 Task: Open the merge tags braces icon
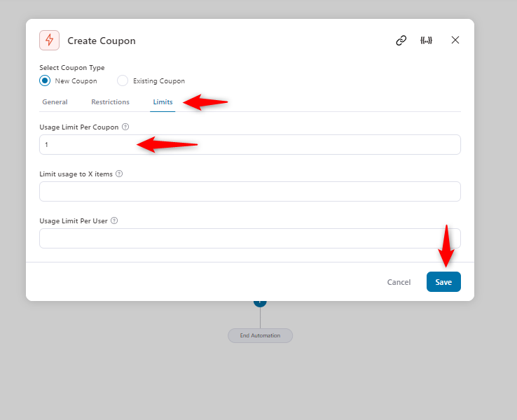(426, 40)
